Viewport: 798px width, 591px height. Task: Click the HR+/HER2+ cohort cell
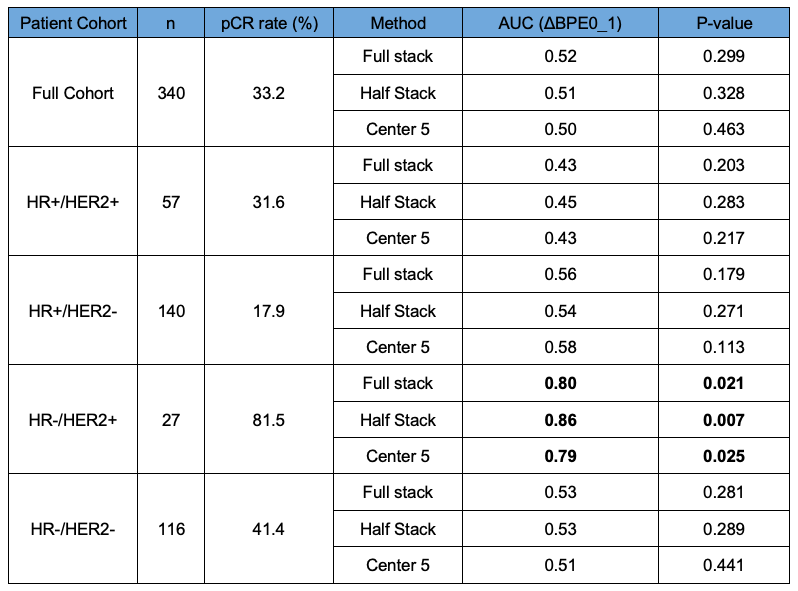[73, 202]
